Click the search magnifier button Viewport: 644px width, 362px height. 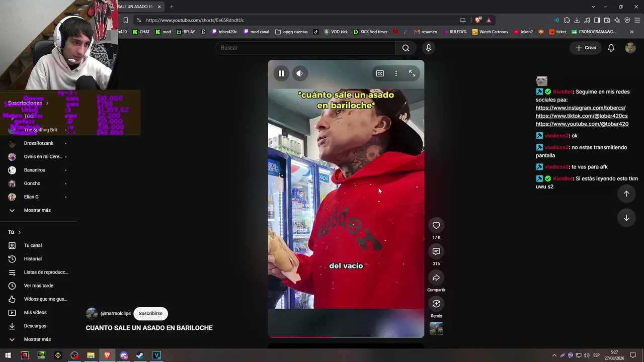[406, 48]
